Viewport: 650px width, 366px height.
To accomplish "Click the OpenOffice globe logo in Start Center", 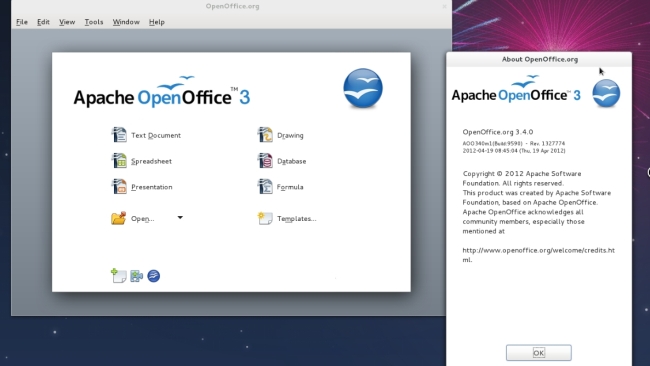I will tap(363, 88).
